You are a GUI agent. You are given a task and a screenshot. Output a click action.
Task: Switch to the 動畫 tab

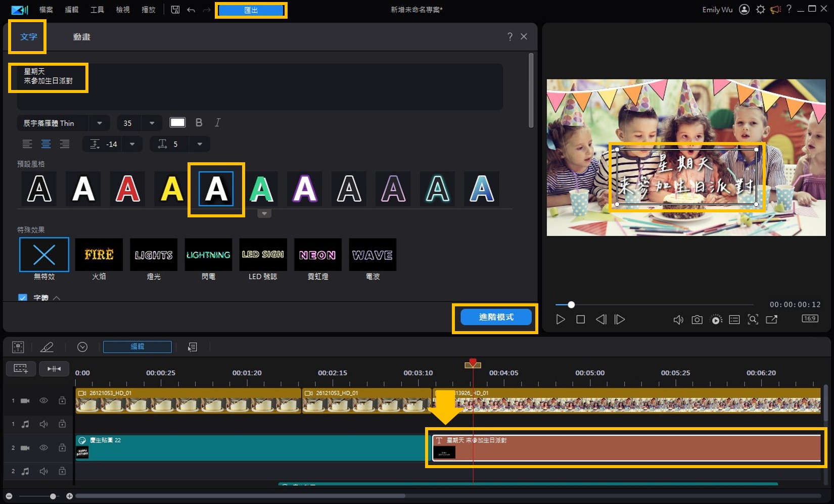pos(81,37)
